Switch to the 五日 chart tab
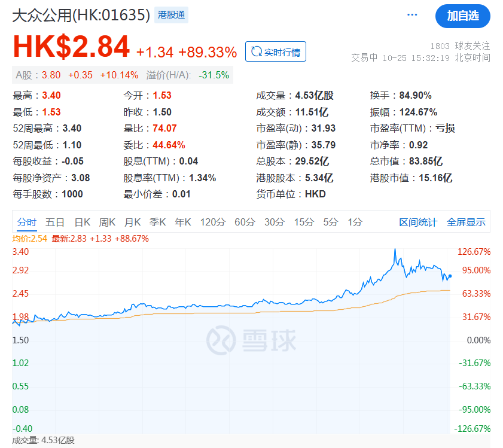503x448 pixels. (x=55, y=222)
